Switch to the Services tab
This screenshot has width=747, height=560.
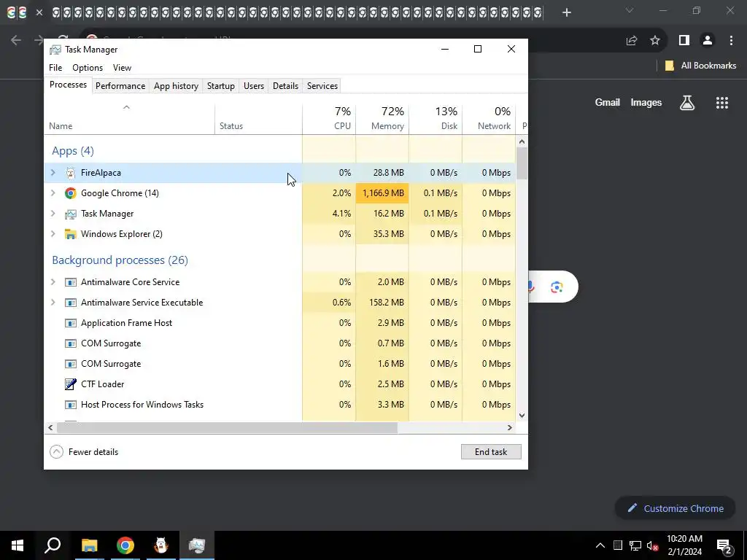pos(322,86)
